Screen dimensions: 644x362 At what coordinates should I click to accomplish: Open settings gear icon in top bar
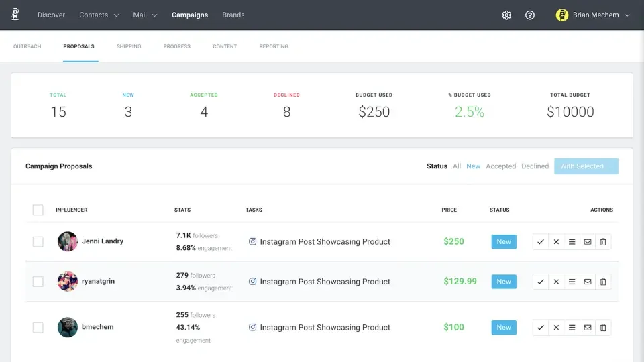click(x=506, y=15)
